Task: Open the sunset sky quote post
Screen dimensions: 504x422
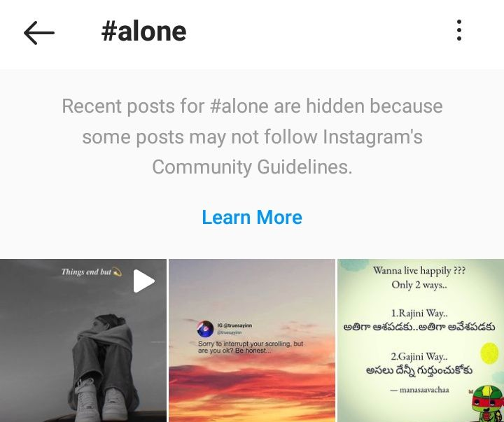Action: tap(252, 340)
